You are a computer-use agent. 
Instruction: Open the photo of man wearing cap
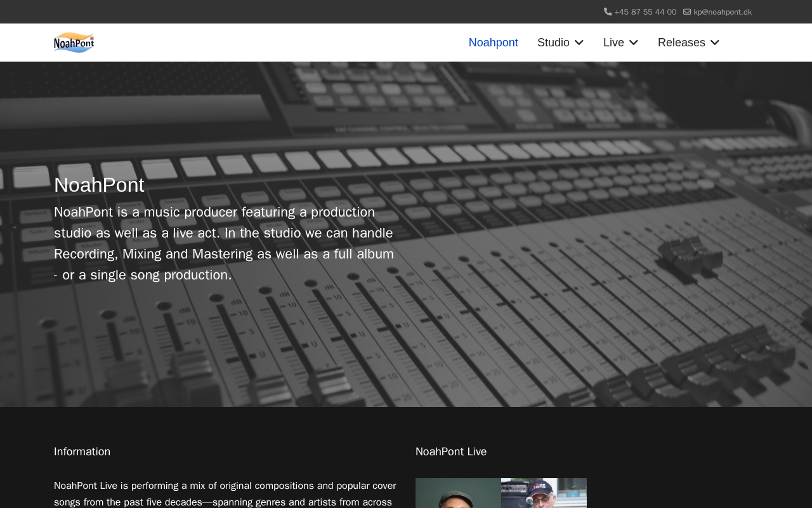[544, 493]
